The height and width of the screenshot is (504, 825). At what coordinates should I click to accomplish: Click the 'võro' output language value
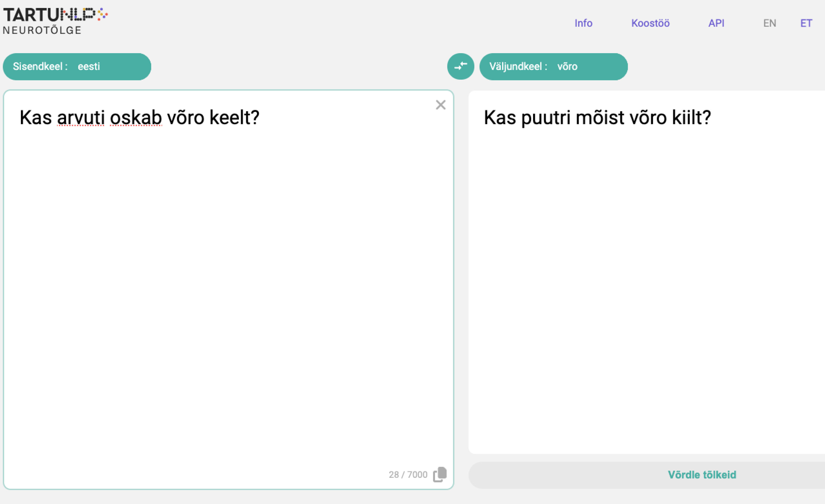point(567,66)
